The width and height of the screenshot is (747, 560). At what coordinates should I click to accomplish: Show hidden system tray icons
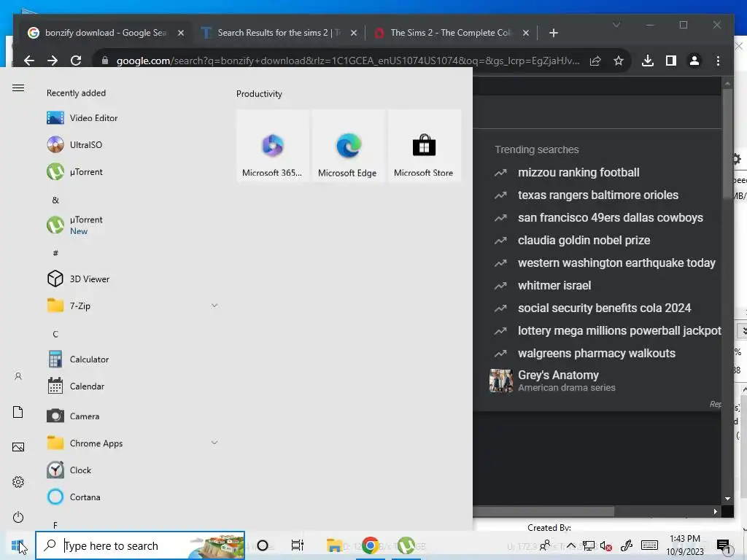(x=570, y=545)
